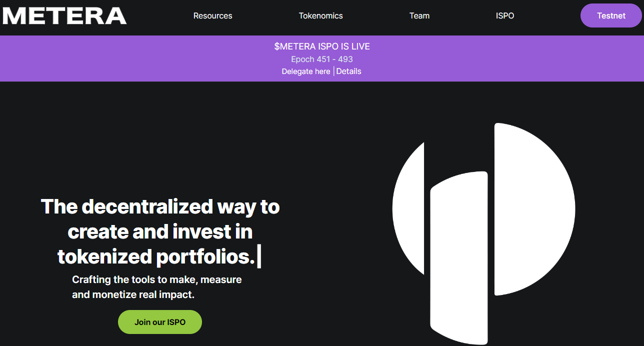Click the tagline about measuring real impact

point(156,286)
